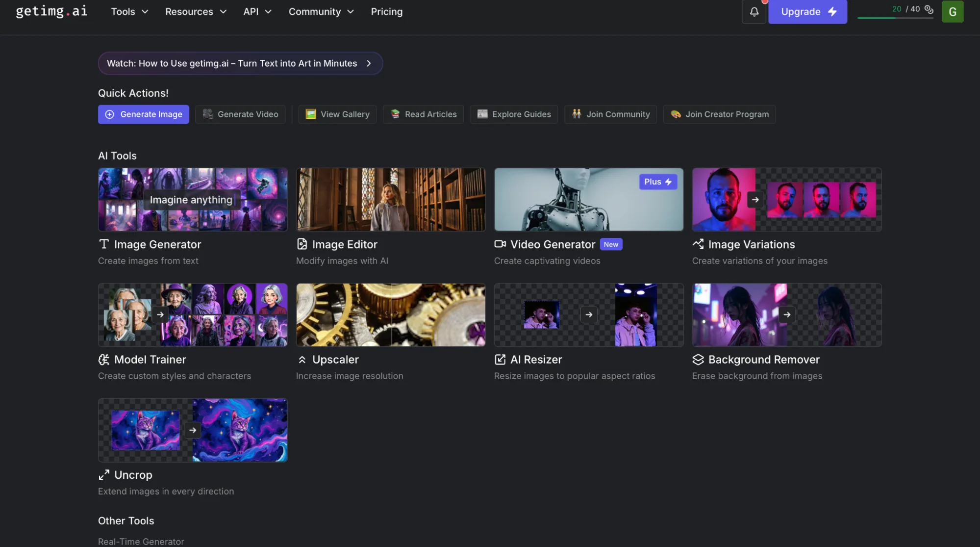The width and height of the screenshot is (980, 547).
Task: Click the Image Generator text icon
Action: (x=104, y=244)
